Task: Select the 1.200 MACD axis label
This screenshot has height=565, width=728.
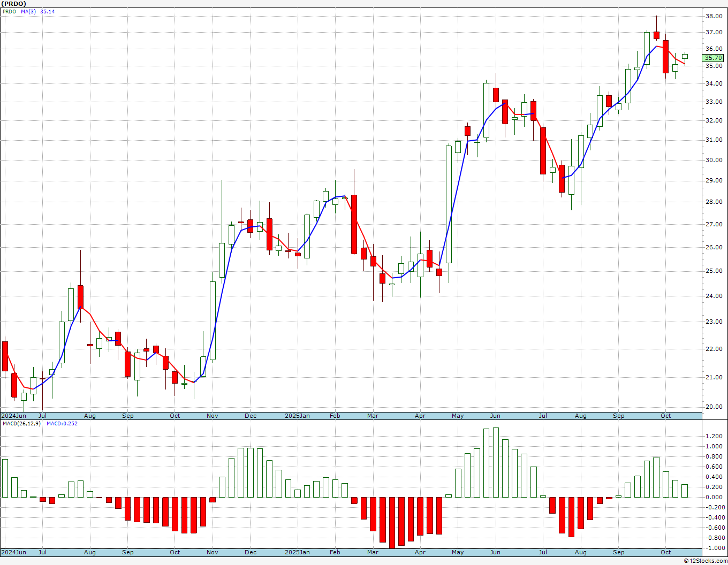Action: 714,436
